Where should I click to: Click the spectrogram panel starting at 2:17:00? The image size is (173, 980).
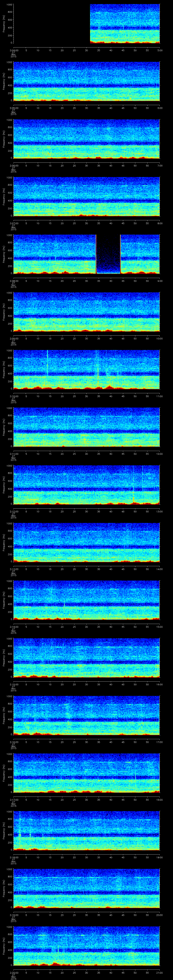87,773
